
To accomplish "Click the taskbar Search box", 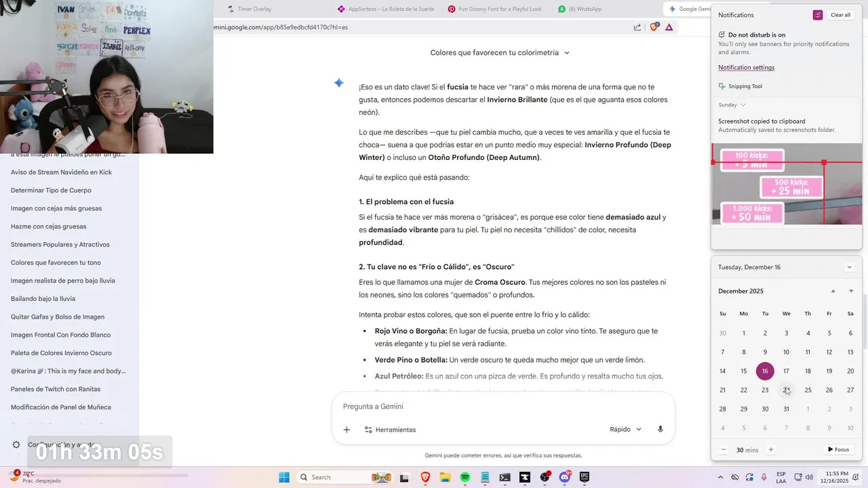I will pos(346,477).
